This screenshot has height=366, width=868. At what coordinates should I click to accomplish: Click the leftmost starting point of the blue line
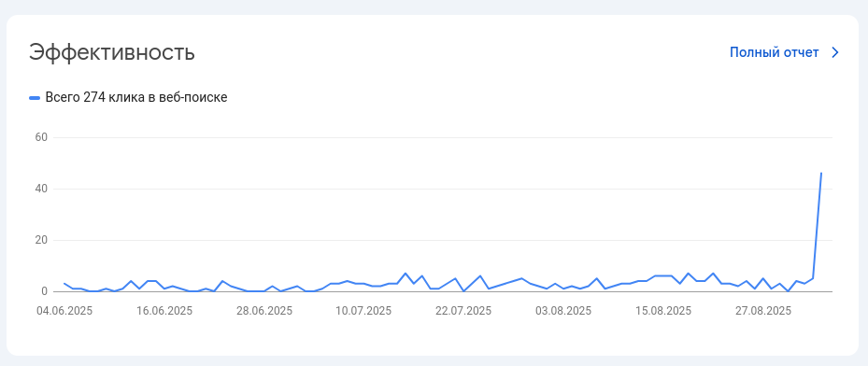pyautogui.click(x=64, y=284)
